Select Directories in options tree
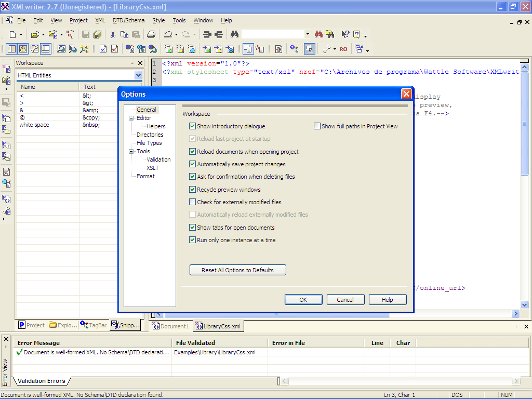The width and height of the screenshot is (532, 399). [x=150, y=135]
